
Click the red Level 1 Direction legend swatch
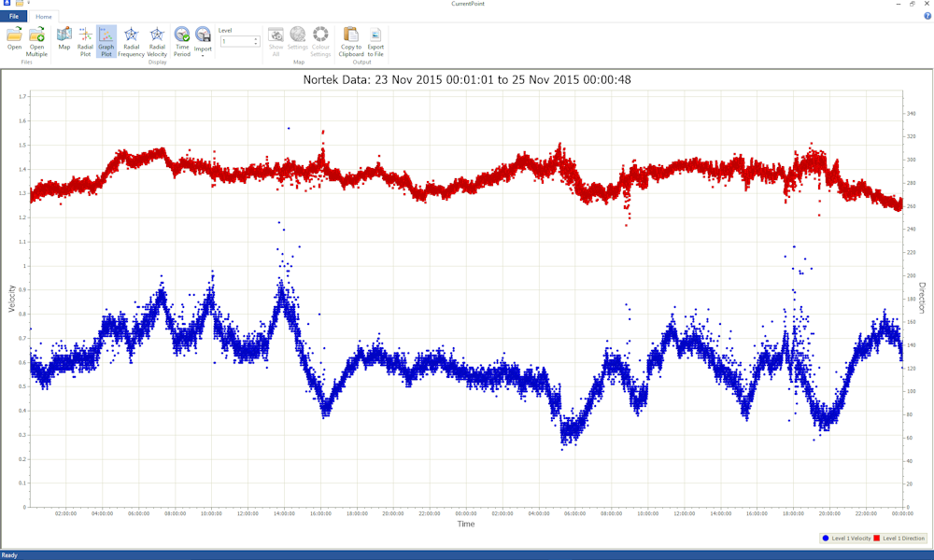point(877,539)
